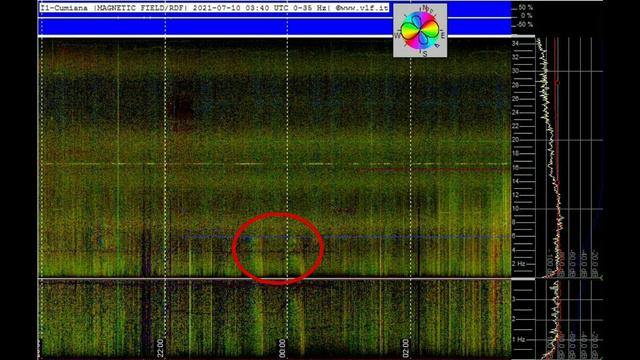This screenshot has height=360, width=640.
Task: Click the '14' frequency axis label
Action: click(516, 181)
